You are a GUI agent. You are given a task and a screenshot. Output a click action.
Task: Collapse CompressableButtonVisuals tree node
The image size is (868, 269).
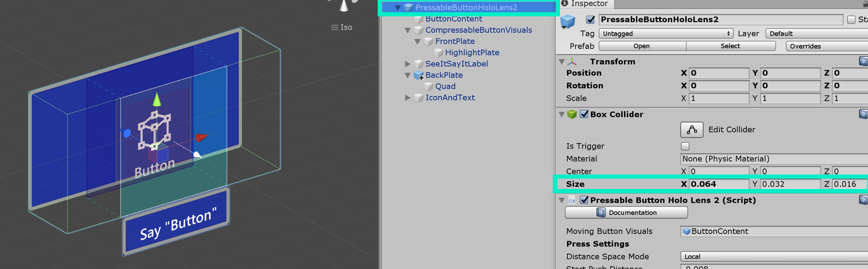click(408, 30)
